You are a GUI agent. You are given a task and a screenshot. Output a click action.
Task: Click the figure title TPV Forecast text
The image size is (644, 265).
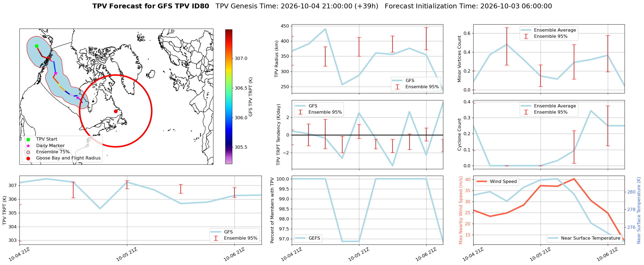(151, 6)
